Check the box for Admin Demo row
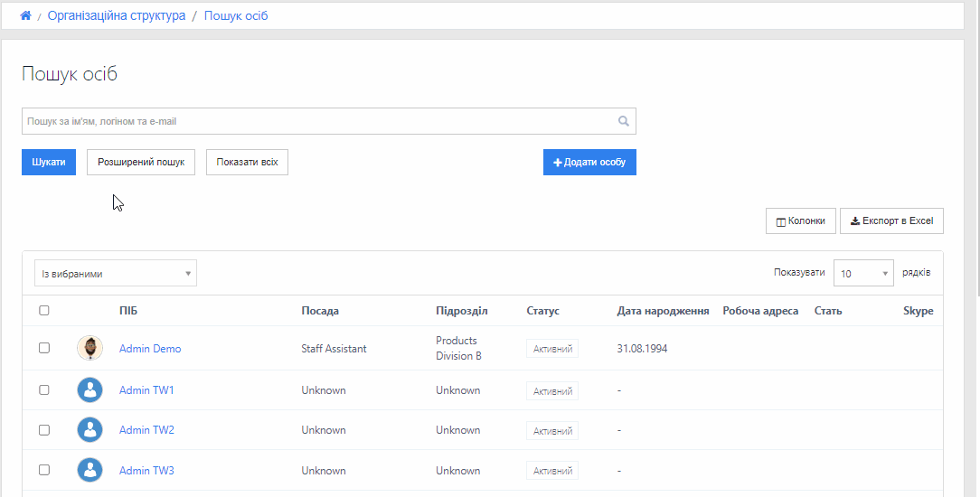 44,348
